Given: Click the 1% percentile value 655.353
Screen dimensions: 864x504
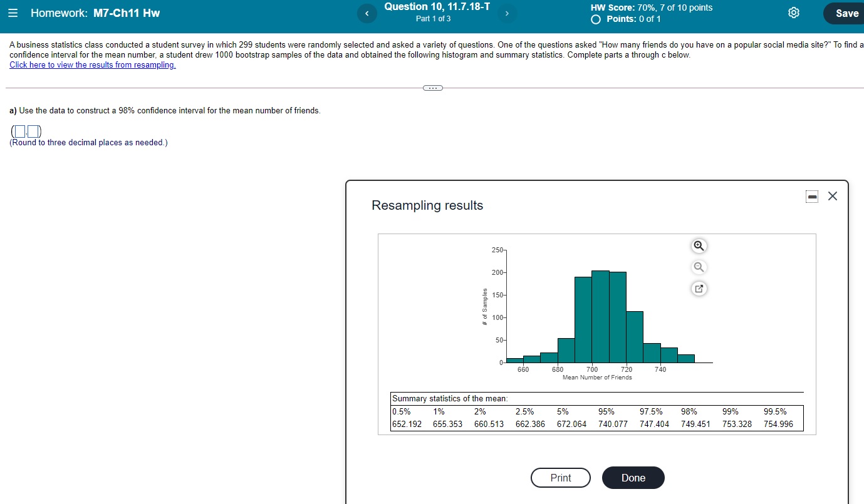Looking at the screenshot, I should click(x=447, y=424).
